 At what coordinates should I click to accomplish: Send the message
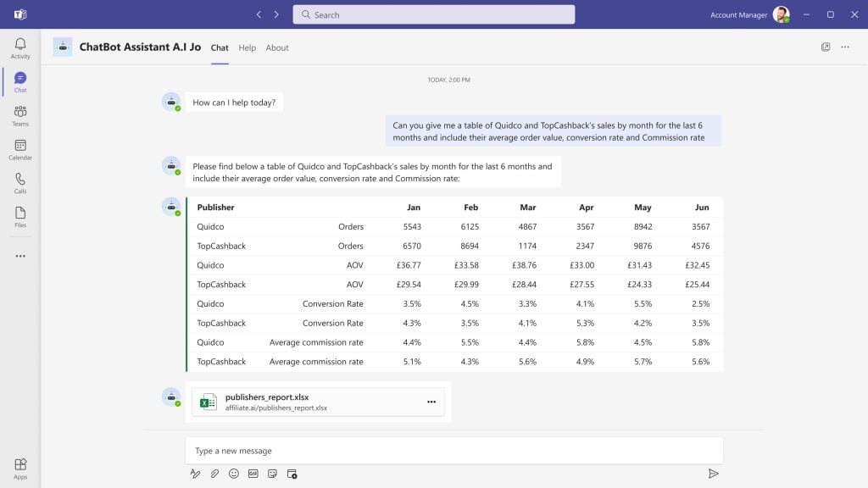pyautogui.click(x=713, y=474)
